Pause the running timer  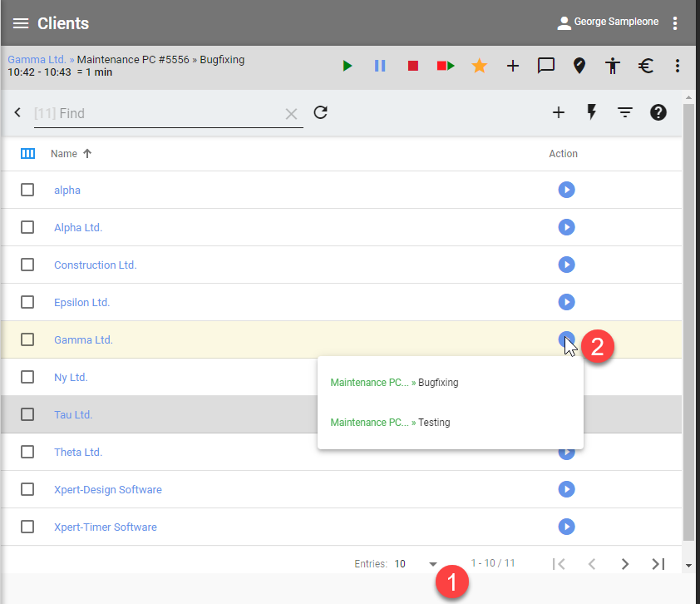[x=380, y=66]
